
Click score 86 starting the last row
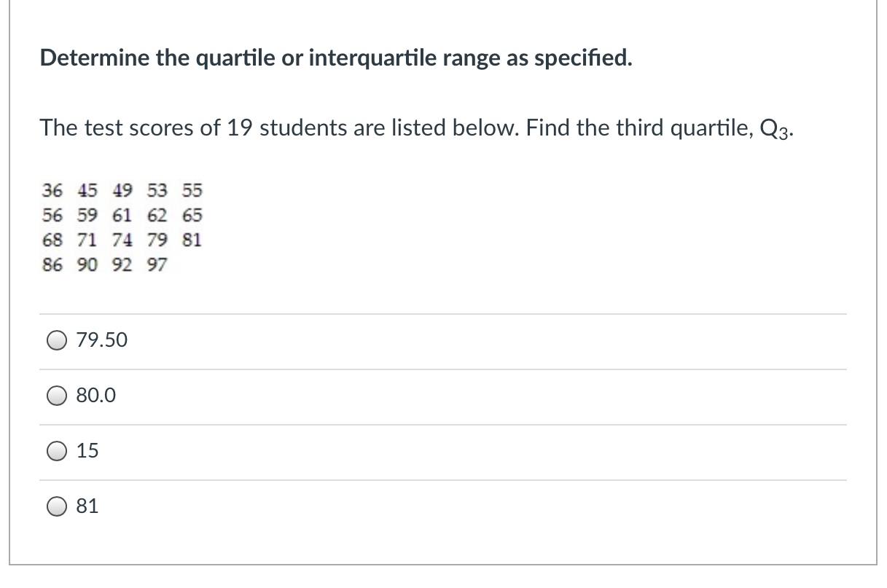tap(52, 265)
